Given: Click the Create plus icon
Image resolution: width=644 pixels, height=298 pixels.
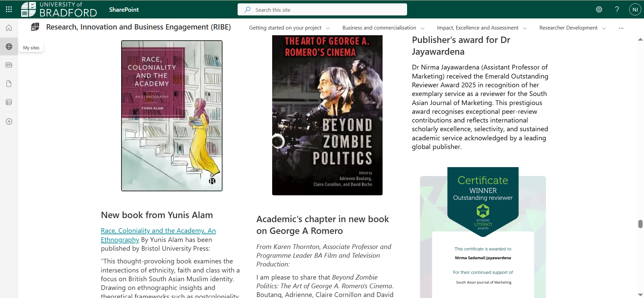Looking at the screenshot, I should [x=9, y=121].
